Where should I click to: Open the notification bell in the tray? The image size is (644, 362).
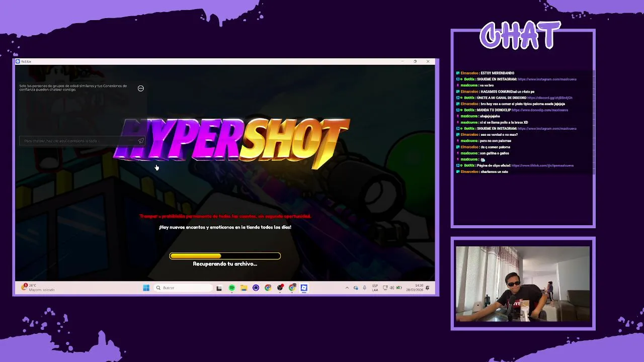(428, 288)
